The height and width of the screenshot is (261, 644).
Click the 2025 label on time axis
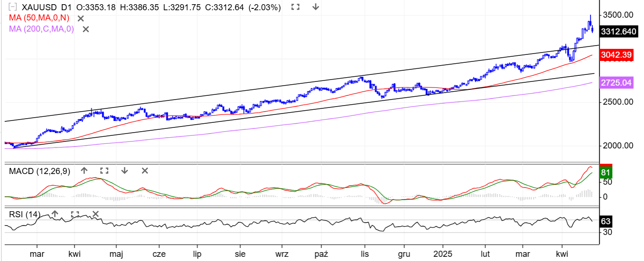[x=442, y=254]
